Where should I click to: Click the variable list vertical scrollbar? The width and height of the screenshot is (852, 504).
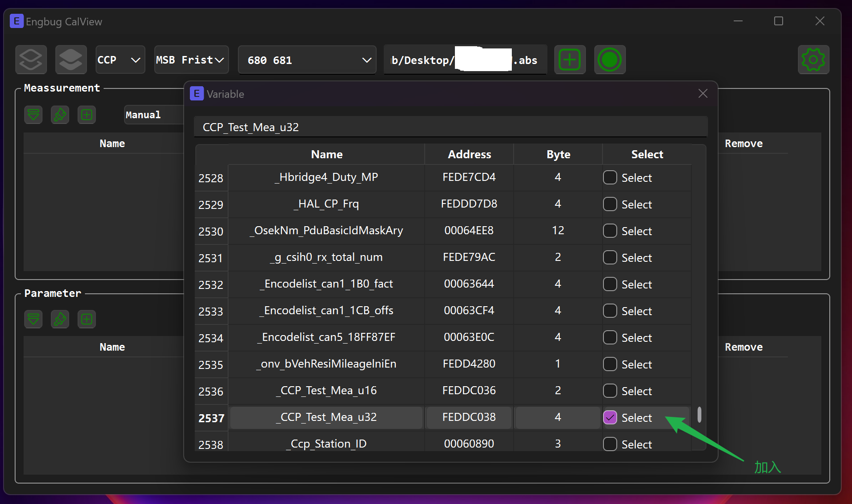click(699, 414)
